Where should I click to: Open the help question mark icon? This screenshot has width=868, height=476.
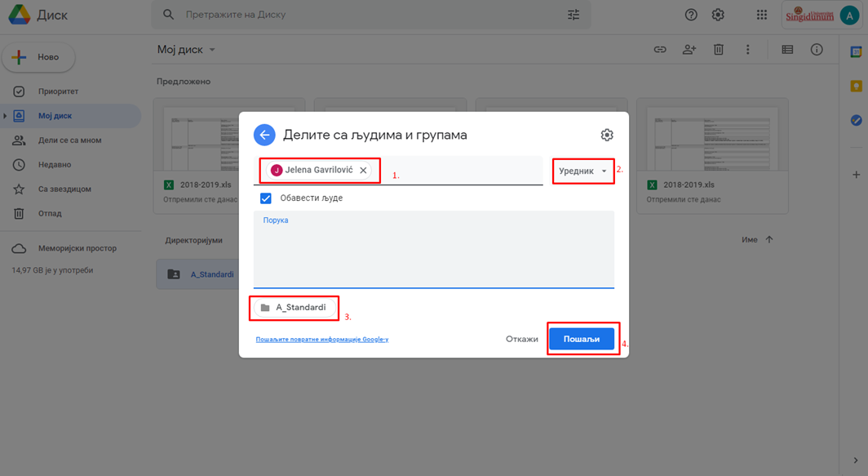click(691, 15)
